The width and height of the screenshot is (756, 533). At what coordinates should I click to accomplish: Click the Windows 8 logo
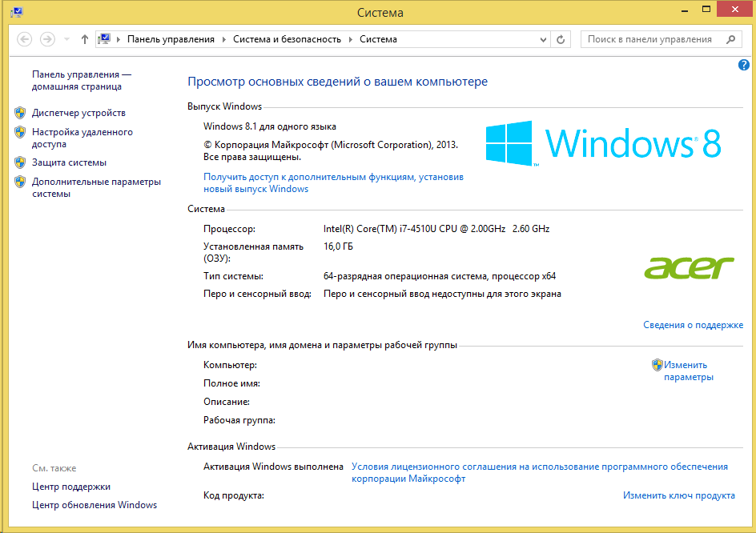click(603, 143)
